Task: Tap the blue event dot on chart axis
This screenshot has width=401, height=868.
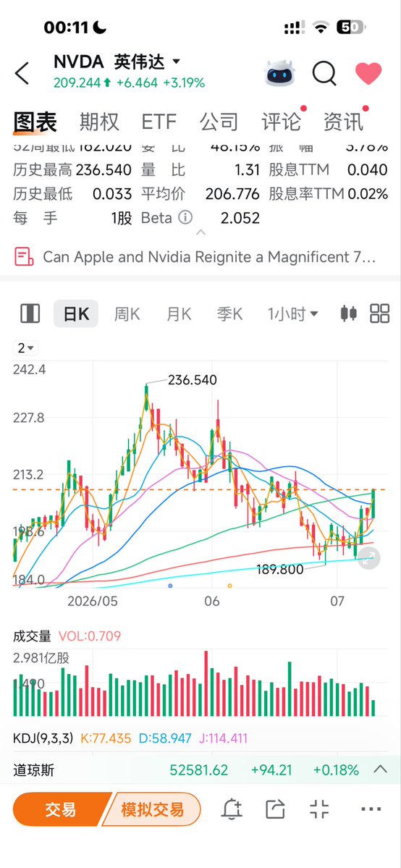Action: tap(170, 585)
